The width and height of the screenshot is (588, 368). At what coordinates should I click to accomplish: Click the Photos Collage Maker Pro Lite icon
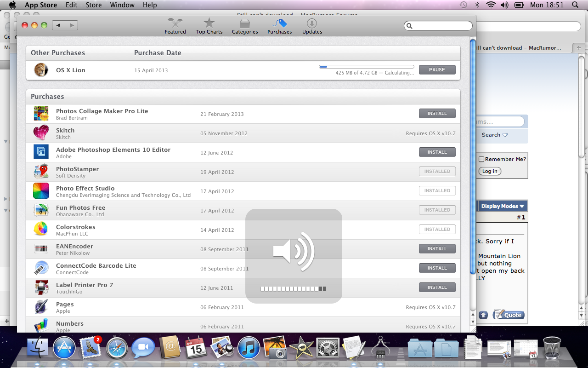pos(41,114)
